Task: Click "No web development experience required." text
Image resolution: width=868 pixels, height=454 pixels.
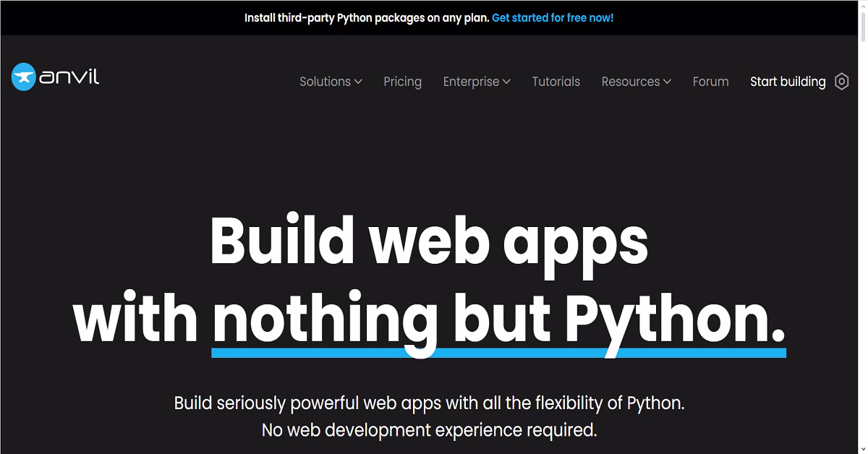Action: (429, 430)
